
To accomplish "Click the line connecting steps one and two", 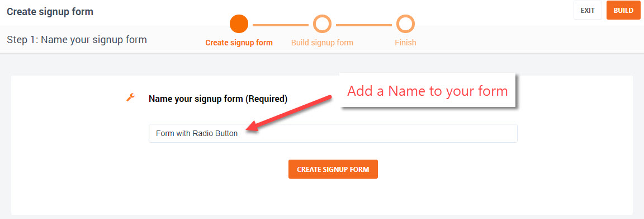I will tap(281, 25).
